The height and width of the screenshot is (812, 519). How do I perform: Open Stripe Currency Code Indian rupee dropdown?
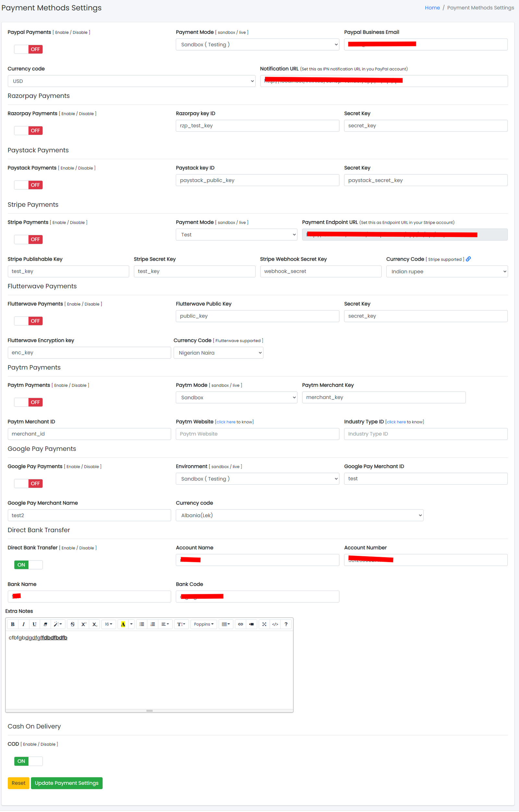coord(447,271)
